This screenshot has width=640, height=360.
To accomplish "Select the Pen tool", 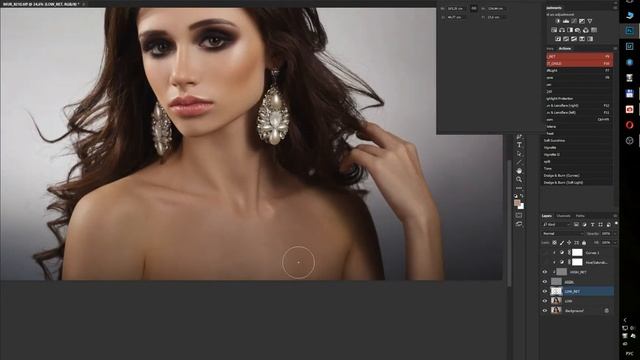I will click(x=519, y=136).
